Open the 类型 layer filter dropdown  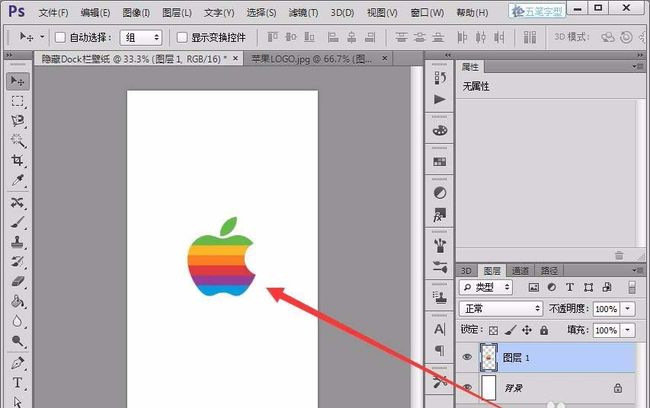click(486, 287)
